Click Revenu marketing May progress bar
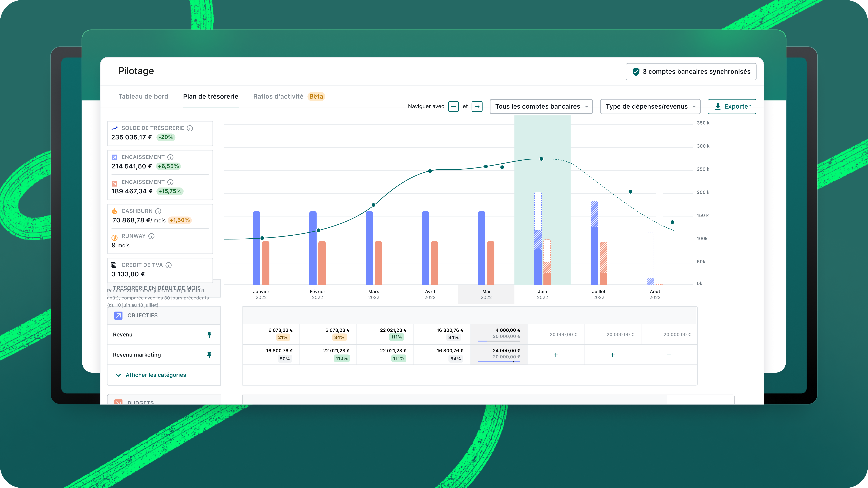This screenshot has height=488, width=868. tap(499, 361)
